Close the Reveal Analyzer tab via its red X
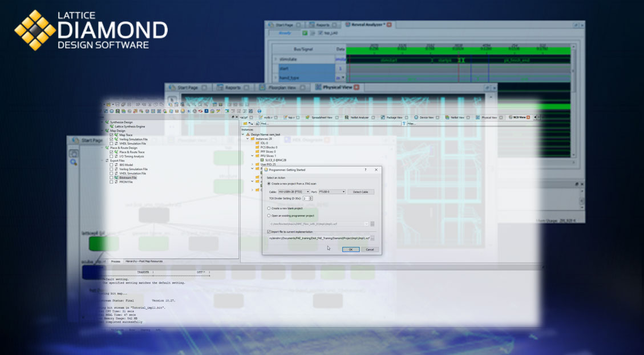Viewport: 644px width, 355px height. (389, 25)
